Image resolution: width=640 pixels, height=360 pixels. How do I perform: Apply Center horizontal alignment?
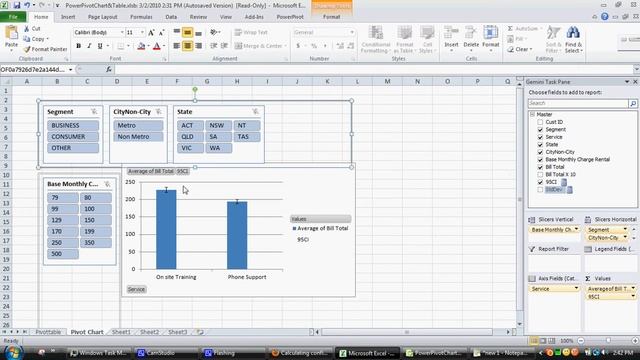pos(187,46)
